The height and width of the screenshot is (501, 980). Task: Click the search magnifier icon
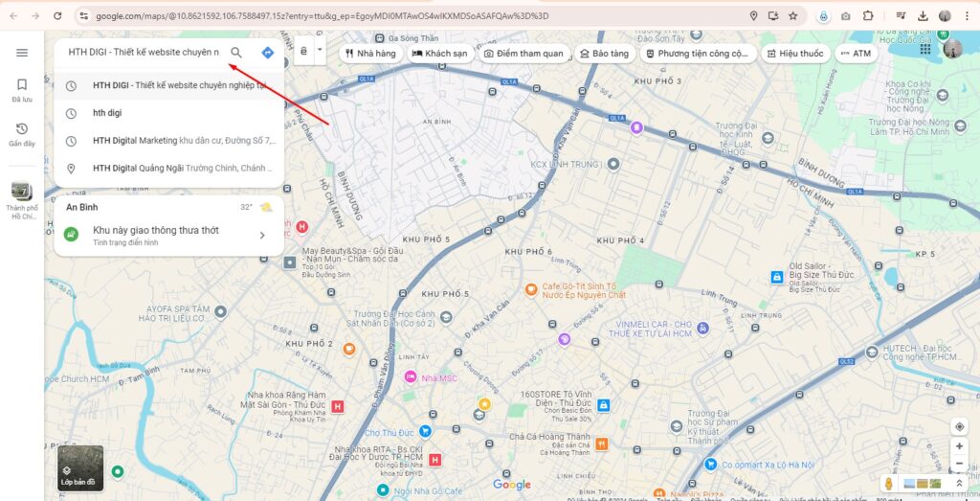coord(236,53)
